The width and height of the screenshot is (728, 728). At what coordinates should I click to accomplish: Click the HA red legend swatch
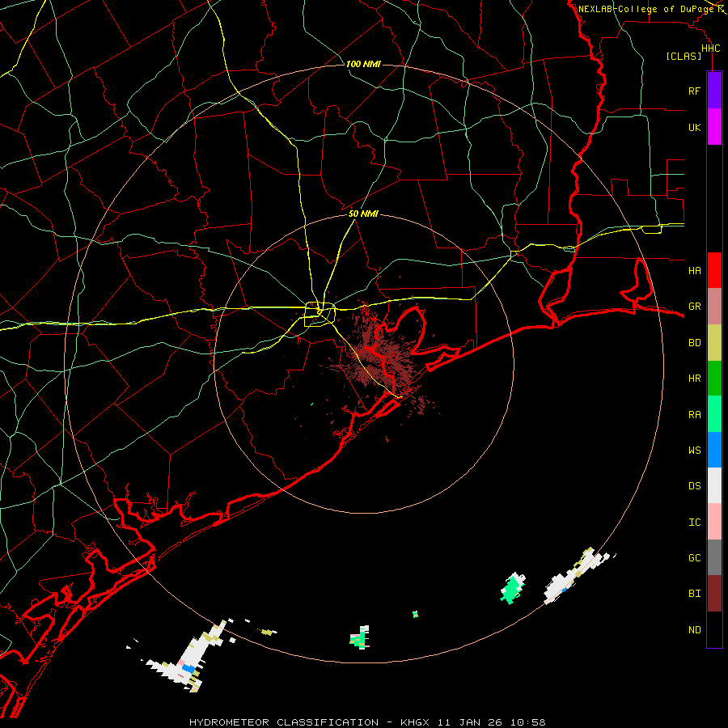point(714,270)
